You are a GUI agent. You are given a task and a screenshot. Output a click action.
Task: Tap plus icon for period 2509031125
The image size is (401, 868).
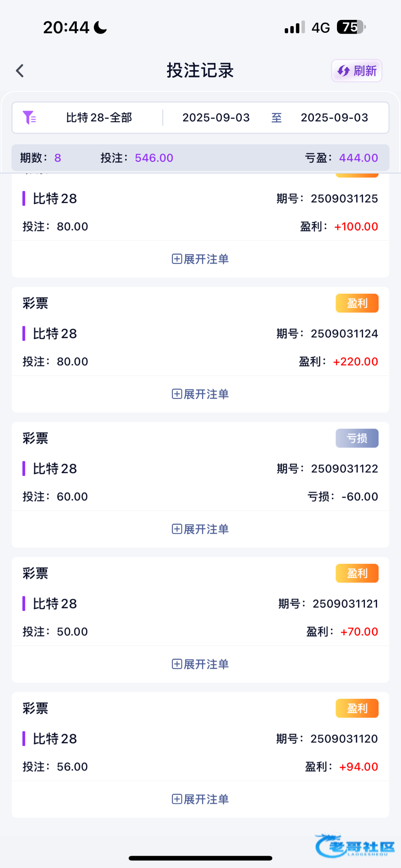coord(177,259)
